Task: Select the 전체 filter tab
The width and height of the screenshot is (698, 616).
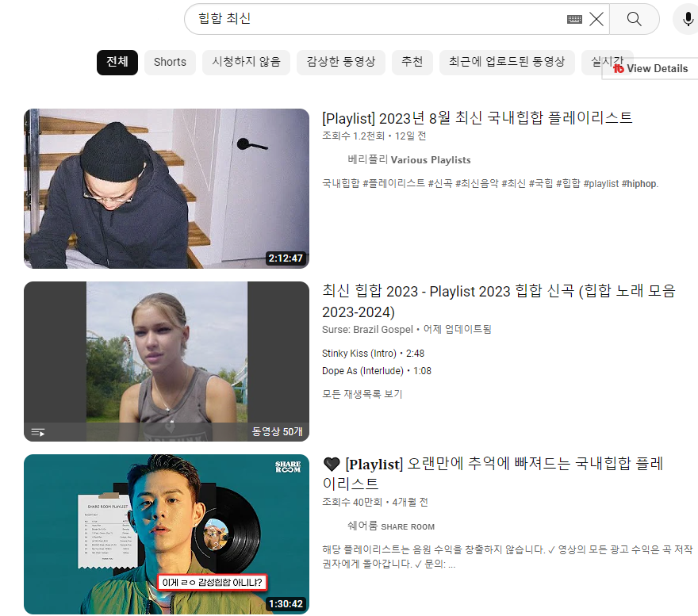Action: pos(117,62)
